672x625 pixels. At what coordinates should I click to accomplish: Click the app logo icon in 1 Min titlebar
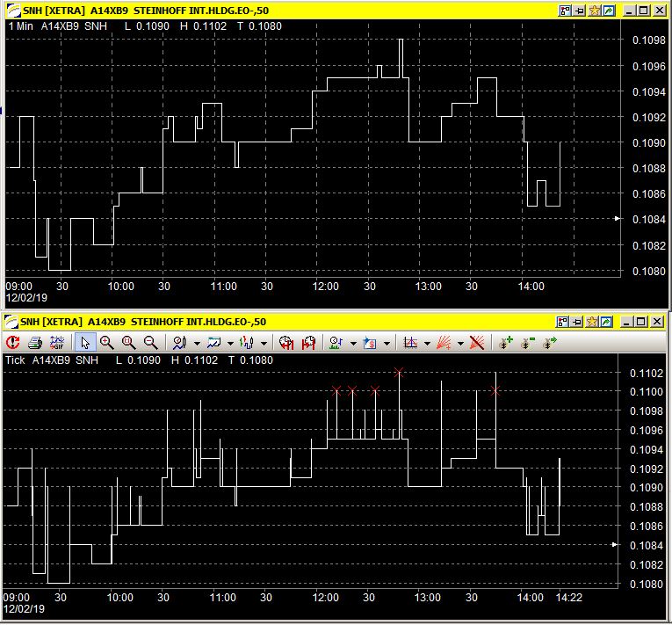click(14, 11)
